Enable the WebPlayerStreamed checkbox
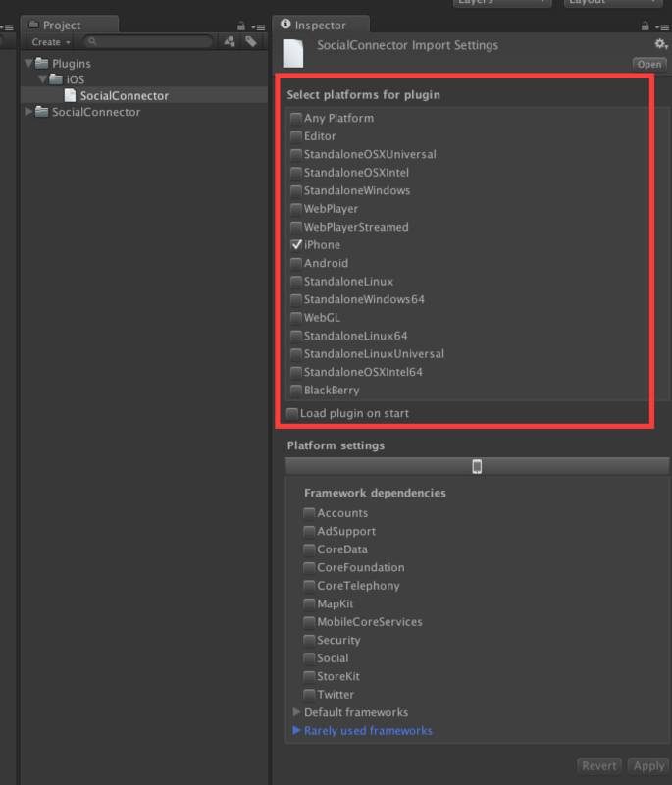Image resolution: width=672 pixels, height=785 pixels. (295, 227)
